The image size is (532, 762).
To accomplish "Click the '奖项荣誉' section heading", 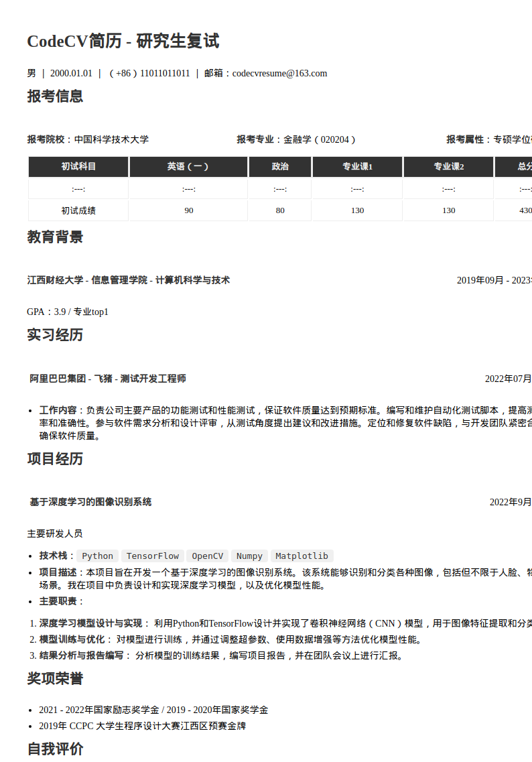I will tap(55, 678).
